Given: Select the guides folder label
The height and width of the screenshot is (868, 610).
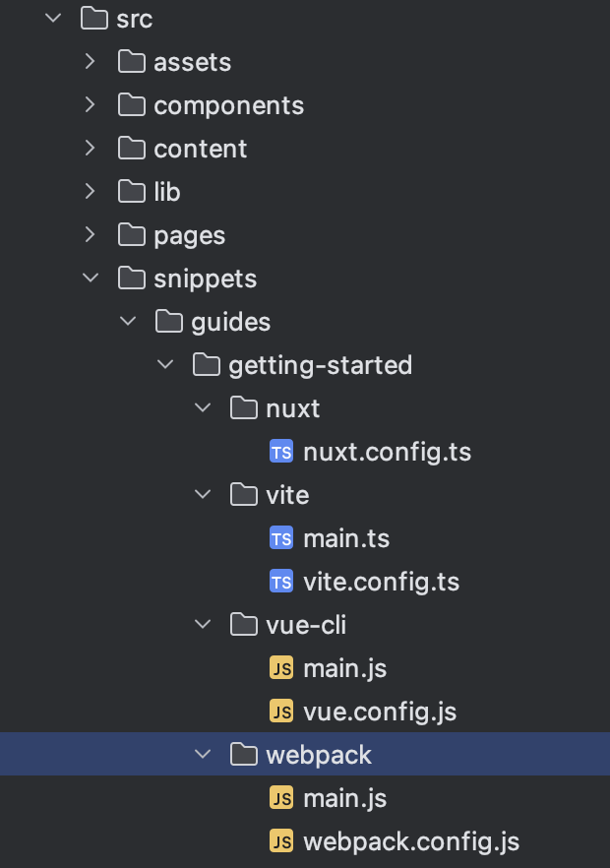Looking at the screenshot, I should [x=230, y=322].
